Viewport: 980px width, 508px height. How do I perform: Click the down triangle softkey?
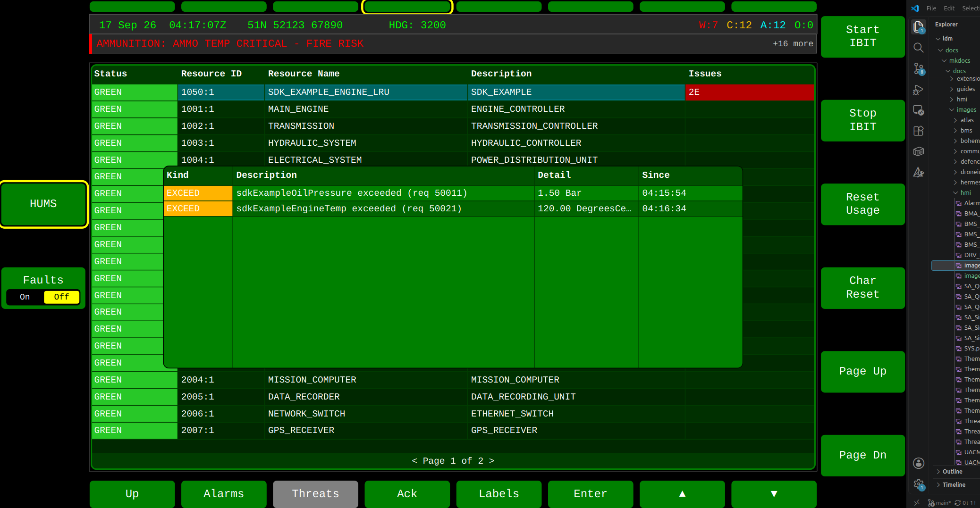774,494
